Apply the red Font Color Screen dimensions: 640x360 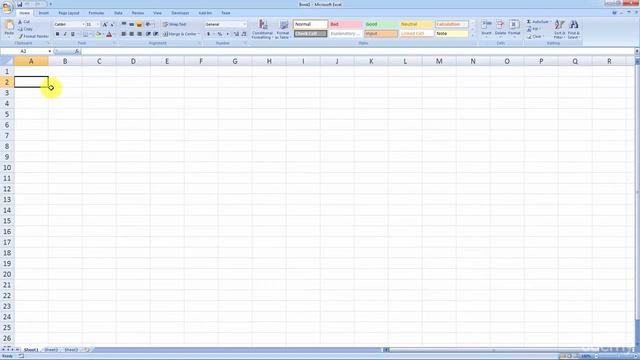(109, 34)
